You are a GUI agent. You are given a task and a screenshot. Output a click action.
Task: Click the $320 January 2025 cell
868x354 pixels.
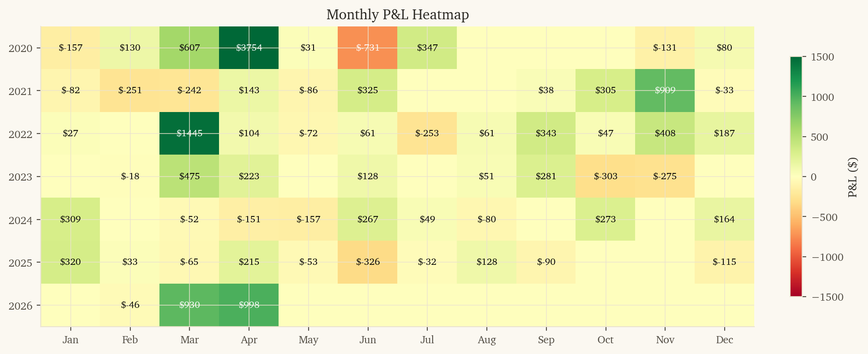71,262
